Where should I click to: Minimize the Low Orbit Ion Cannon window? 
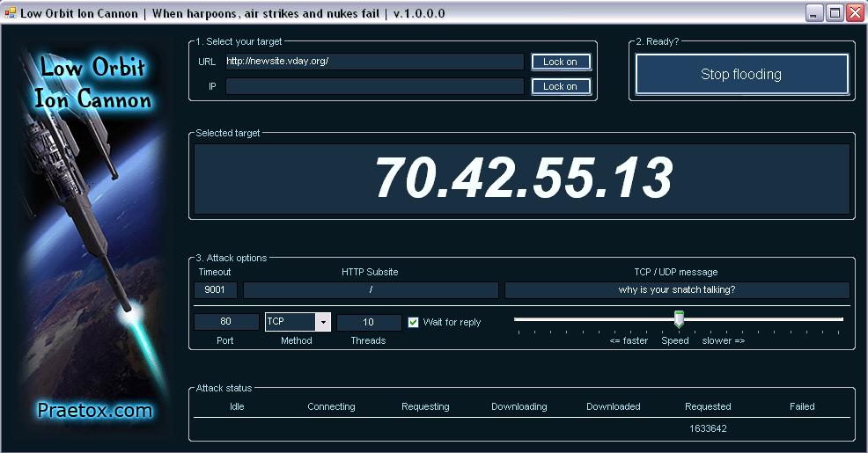tap(813, 12)
